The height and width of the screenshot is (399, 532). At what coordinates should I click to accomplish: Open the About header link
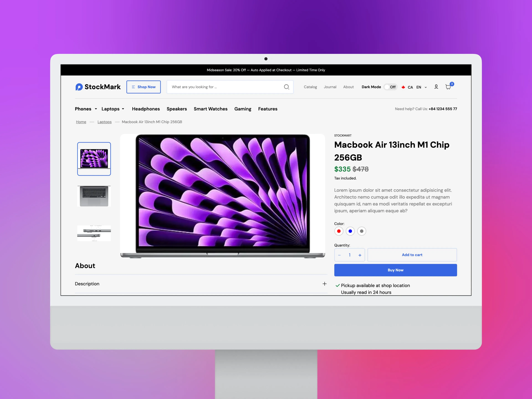348,87
